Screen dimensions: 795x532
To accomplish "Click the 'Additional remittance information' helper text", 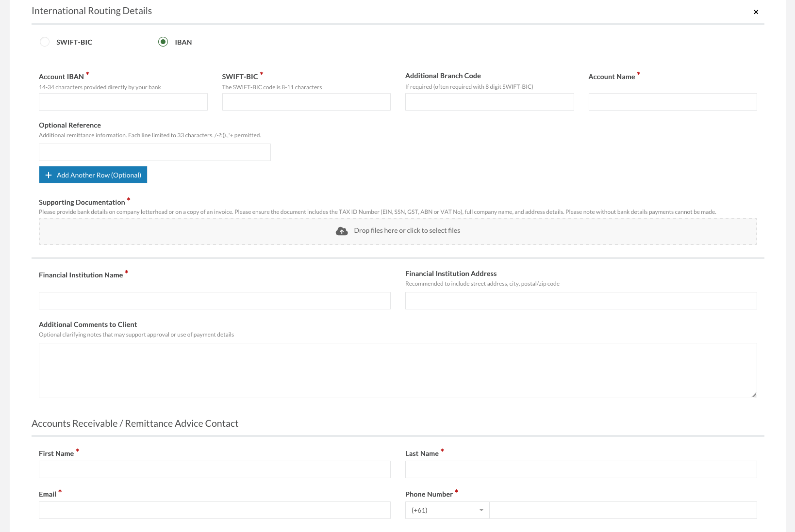I will tap(150, 135).
